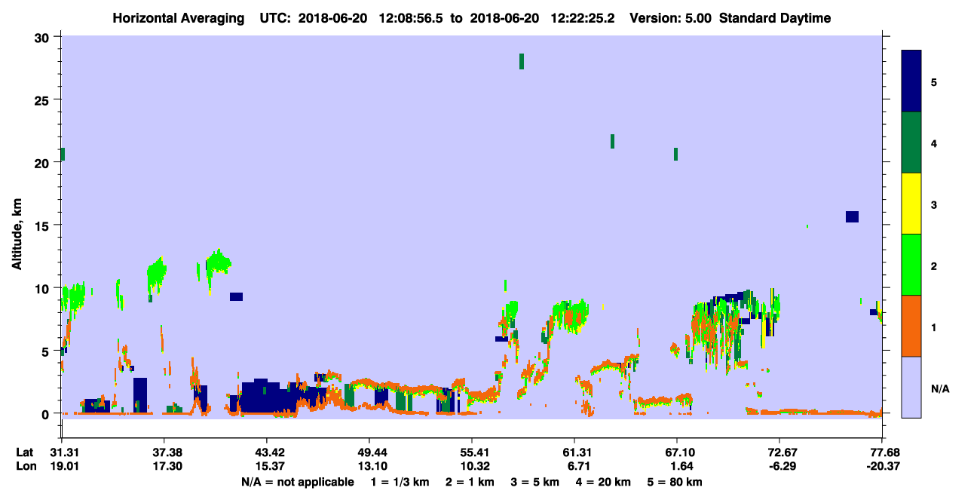Image resolution: width=980 pixels, height=503 pixels.
Task: Click the latitude value 61.31
Action: coord(574,452)
